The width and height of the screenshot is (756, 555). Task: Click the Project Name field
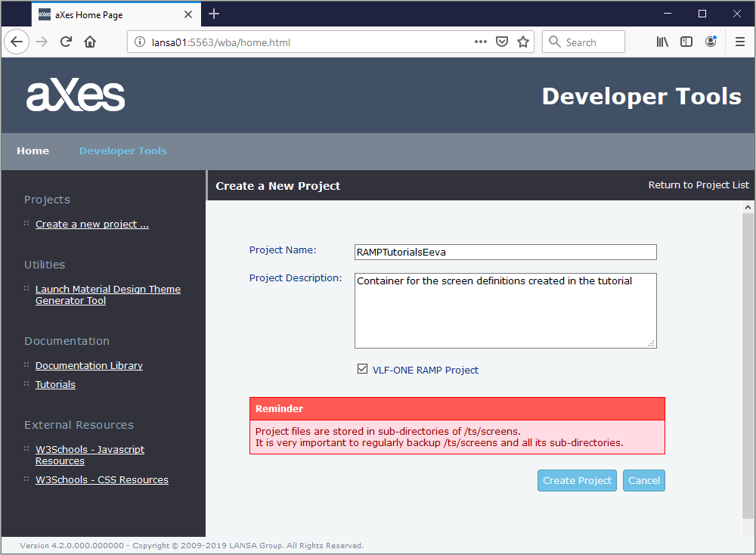coord(505,253)
